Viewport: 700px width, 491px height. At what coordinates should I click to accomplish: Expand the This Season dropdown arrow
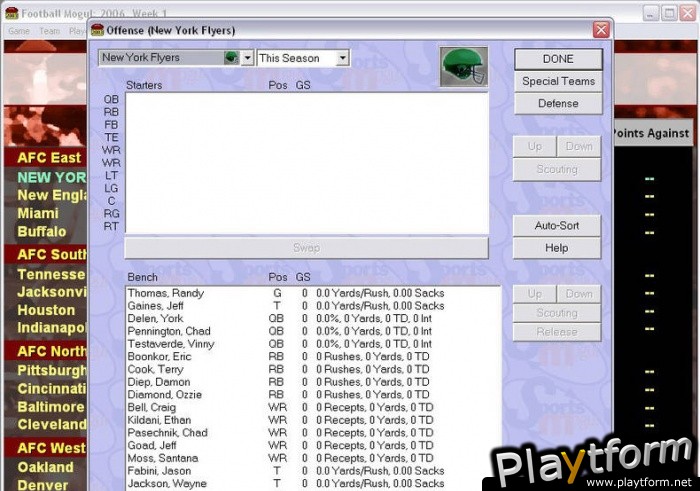click(x=342, y=58)
